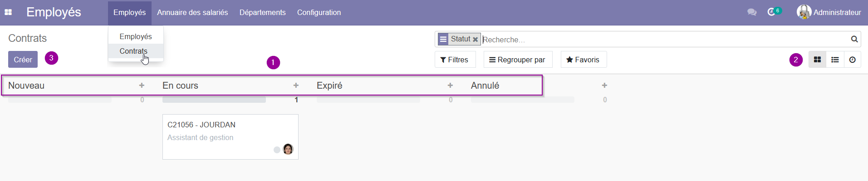Open the Favoris dropdown
The height and width of the screenshot is (181, 868).
(x=584, y=60)
